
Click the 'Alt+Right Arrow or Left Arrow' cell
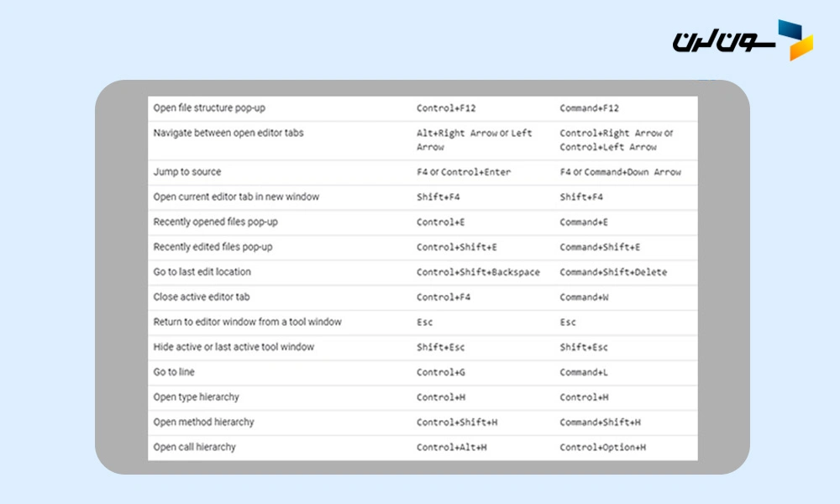point(474,140)
